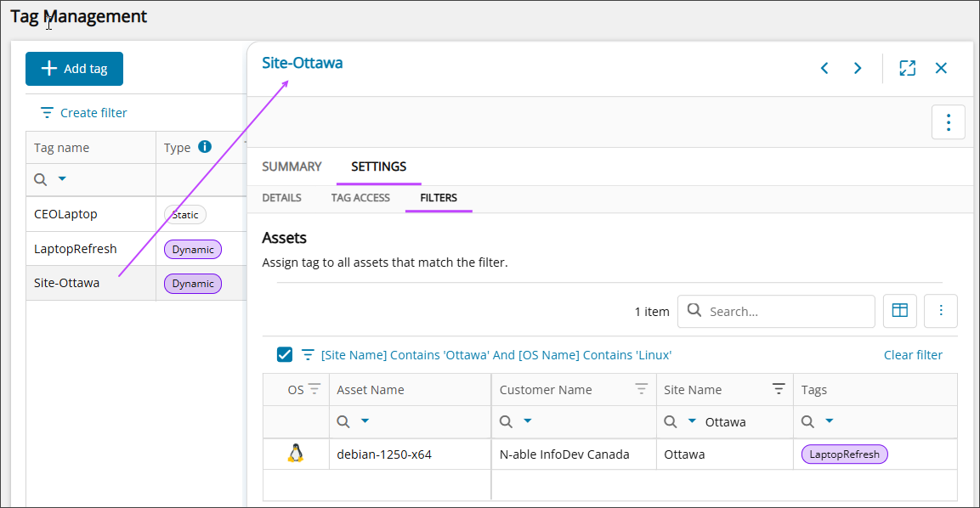The height and width of the screenshot is (508, 980).
Task: Click the Customer Name column filter icon
Action: [642, 389]
